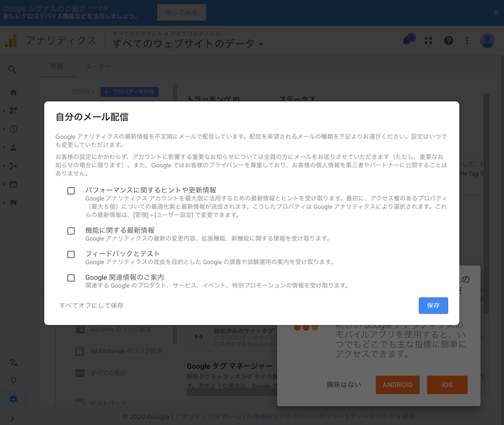Open アナリティクス ホーム footer link
504x425 pixels.
coord(208,416)
